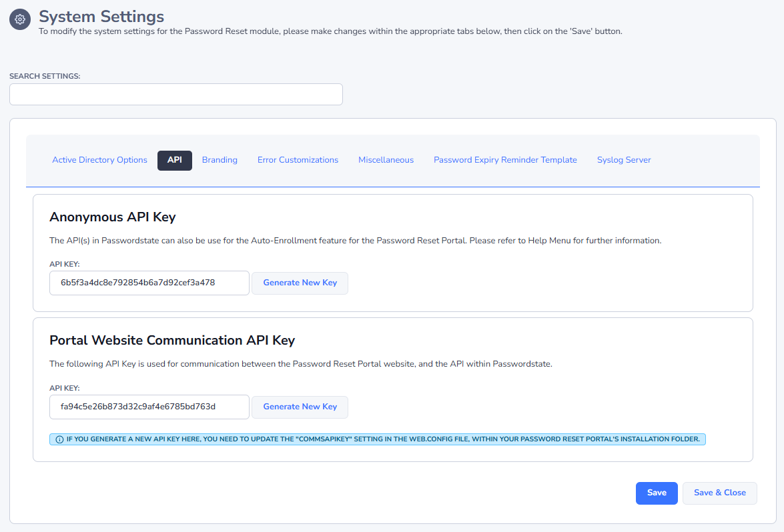This screenshot has width=784, height=532.
Task: Click the Portal Website Communication API Key field
Action: (x=149, y=407)
